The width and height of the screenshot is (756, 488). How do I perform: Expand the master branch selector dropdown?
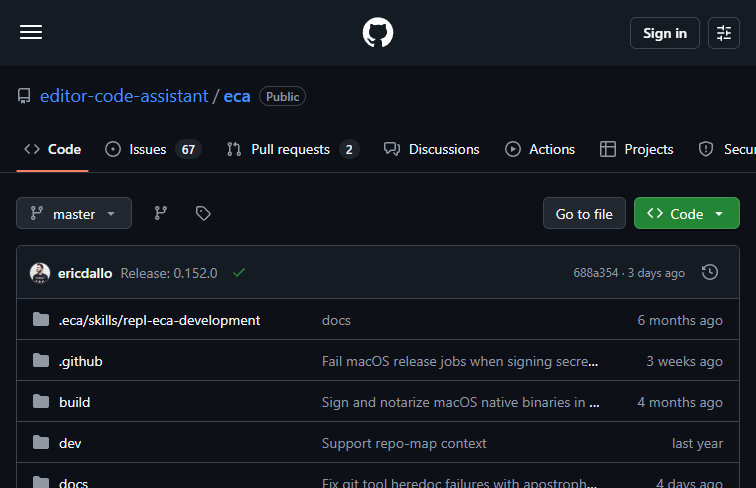74,213
